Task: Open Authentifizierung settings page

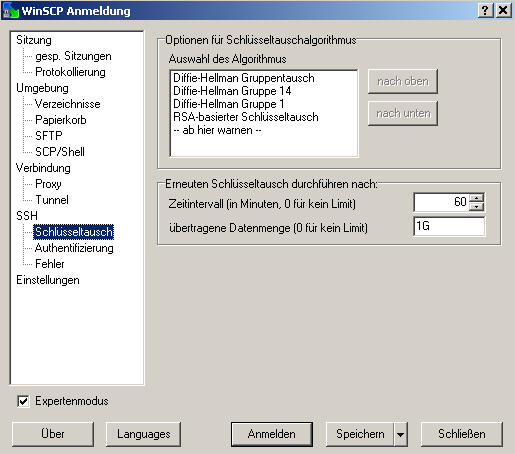Action: pyautogui.click(x=74, y=248)
